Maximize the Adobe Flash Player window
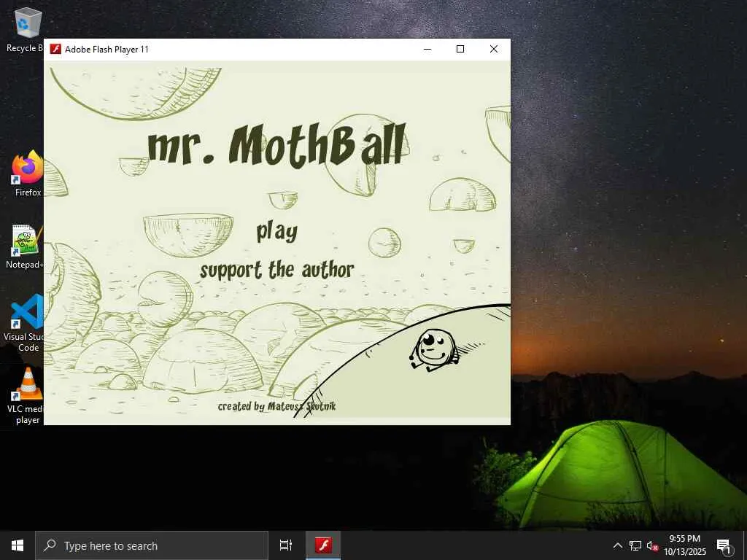The image size is (747, 560). pos(460,49)
